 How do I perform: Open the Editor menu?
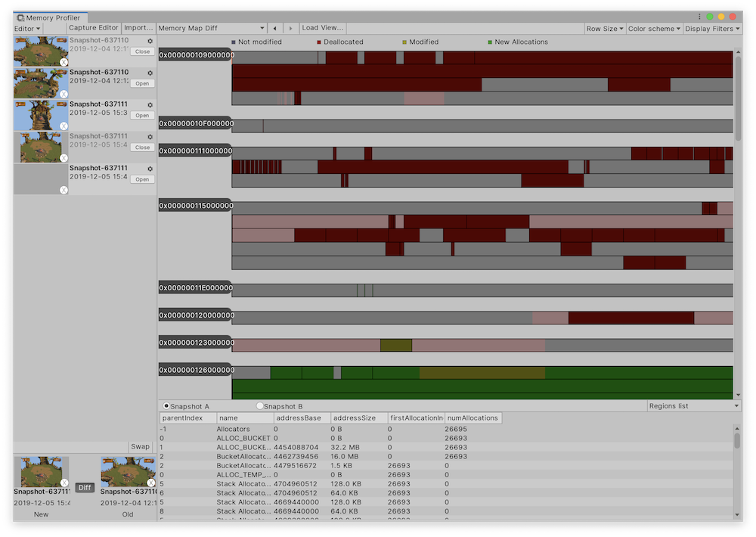(x=25, y=28)
